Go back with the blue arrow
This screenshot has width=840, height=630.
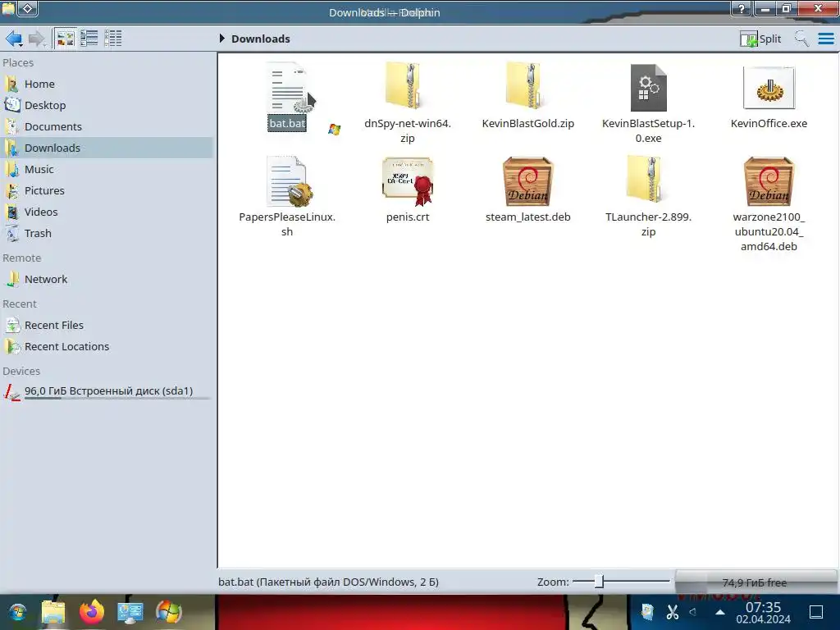pos(13,39)
